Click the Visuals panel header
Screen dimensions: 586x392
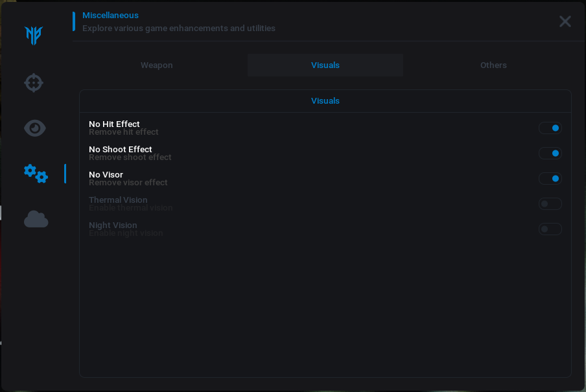tap(325, 101)
